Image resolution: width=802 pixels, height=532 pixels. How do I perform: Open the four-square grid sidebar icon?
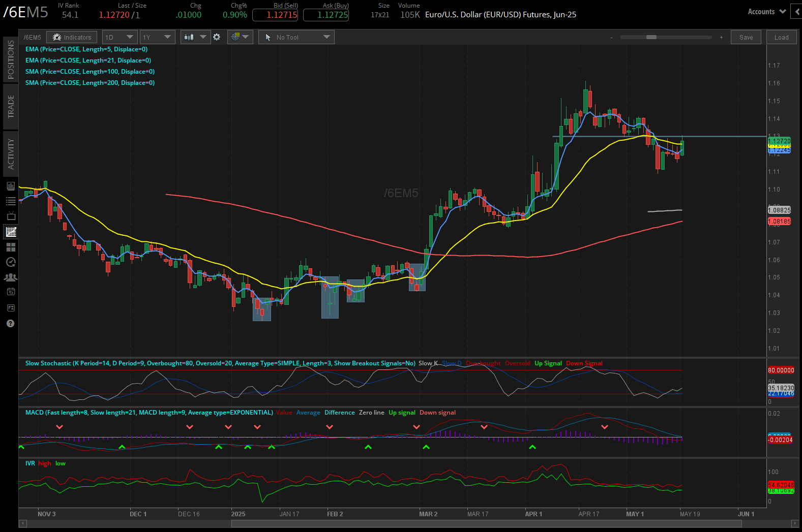click(11, 247)
